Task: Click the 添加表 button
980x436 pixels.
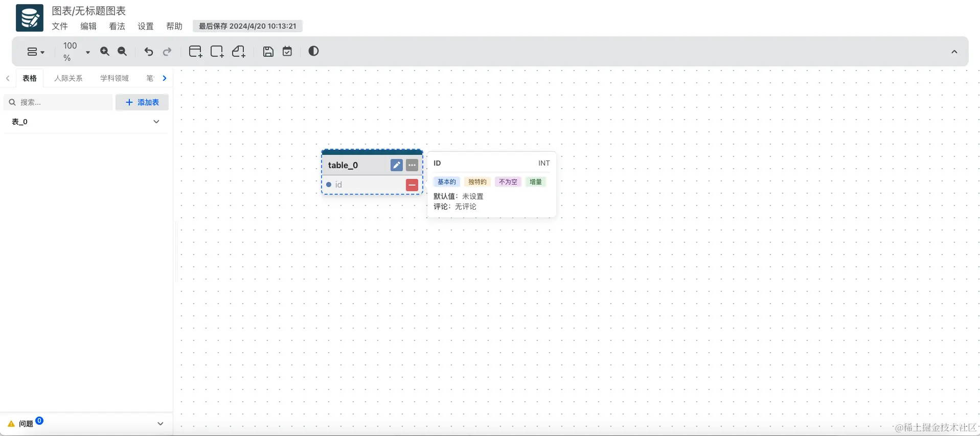Action: 142,102
